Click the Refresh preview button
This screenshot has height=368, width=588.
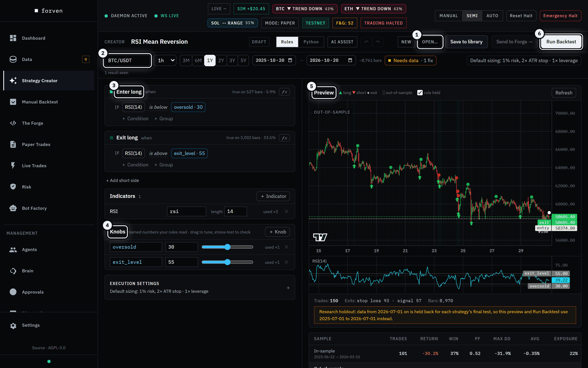[564, 93]
